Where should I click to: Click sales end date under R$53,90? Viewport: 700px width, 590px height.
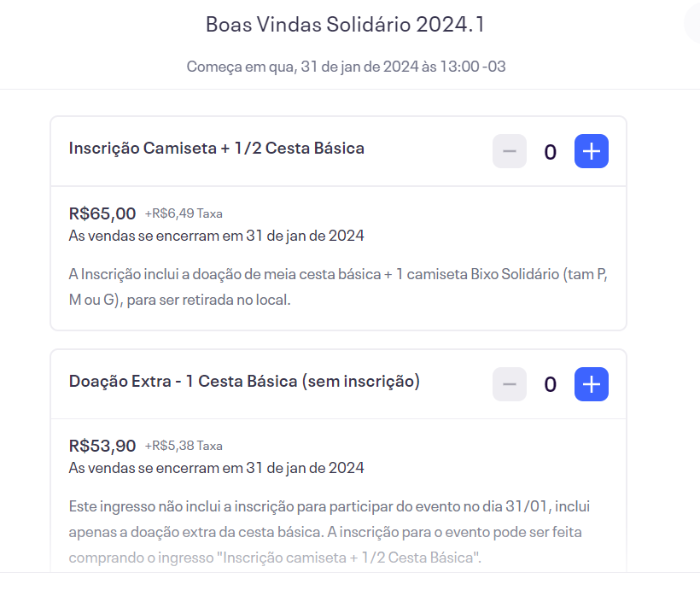point(216,467)
